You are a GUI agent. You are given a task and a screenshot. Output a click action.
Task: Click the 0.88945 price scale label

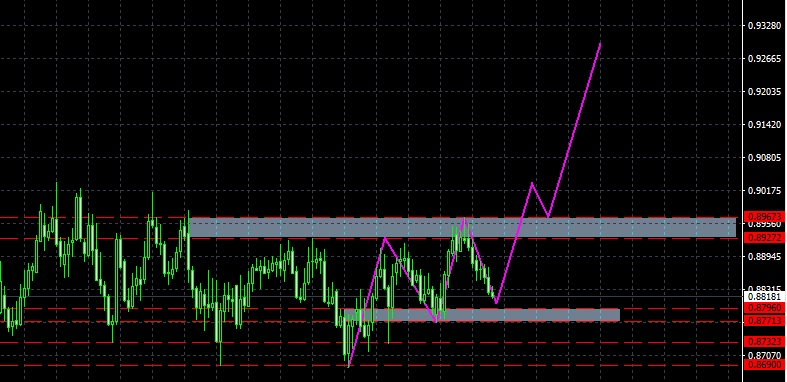[x=764, y=257]
